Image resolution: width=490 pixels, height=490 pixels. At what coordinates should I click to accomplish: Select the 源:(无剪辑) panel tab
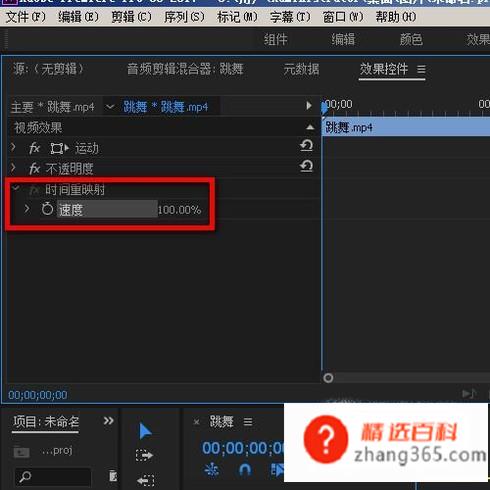tap(48, 69)
